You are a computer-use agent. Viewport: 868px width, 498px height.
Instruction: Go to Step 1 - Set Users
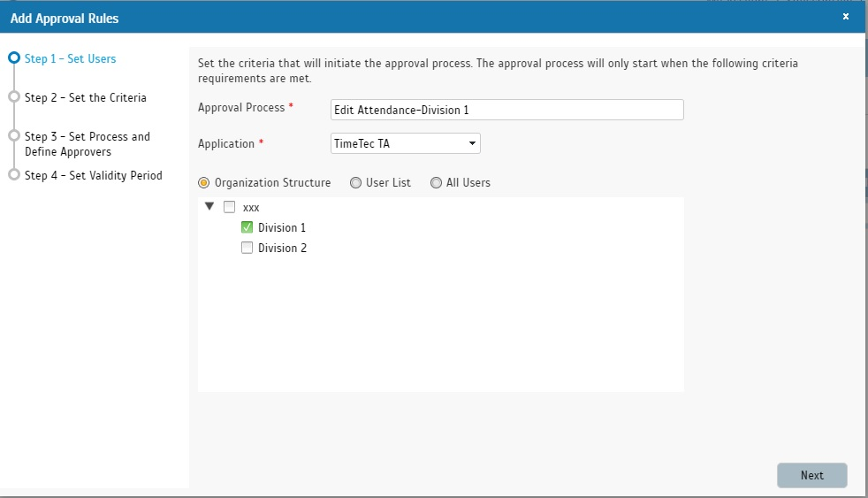pyautogui.click(x=70, y=59)
